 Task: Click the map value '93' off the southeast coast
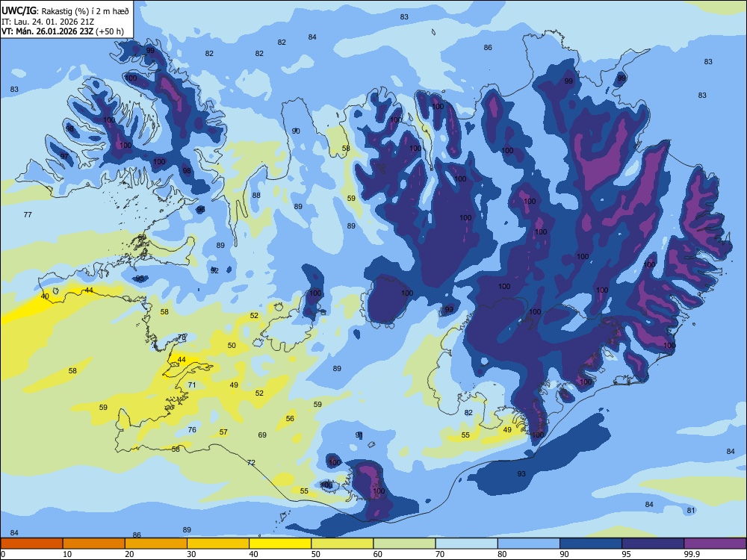pos(521,473)
